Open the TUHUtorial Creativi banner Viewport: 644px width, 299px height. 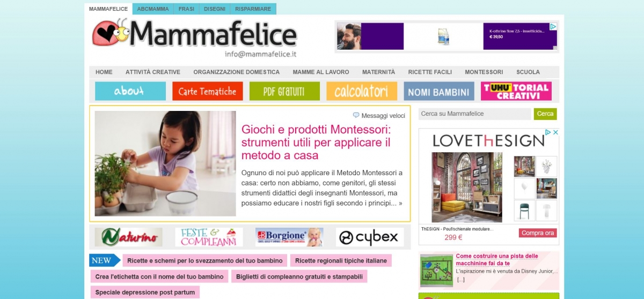click(516, 91)
